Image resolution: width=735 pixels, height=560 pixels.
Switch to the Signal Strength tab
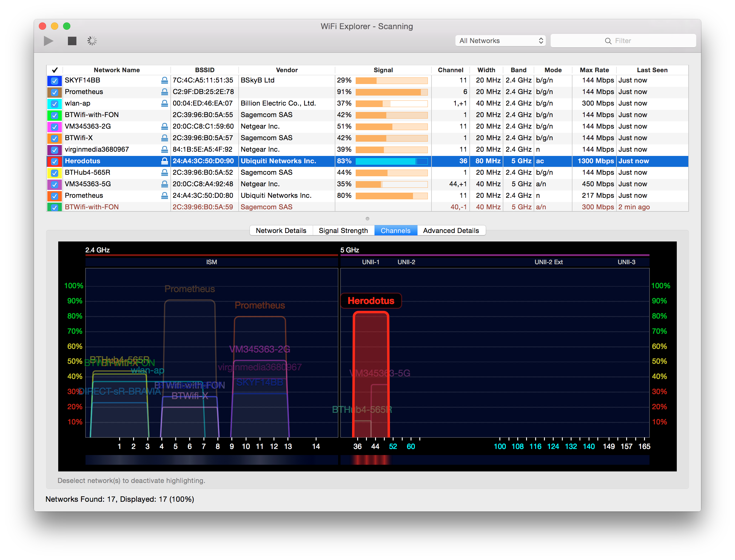coord(343,231)
